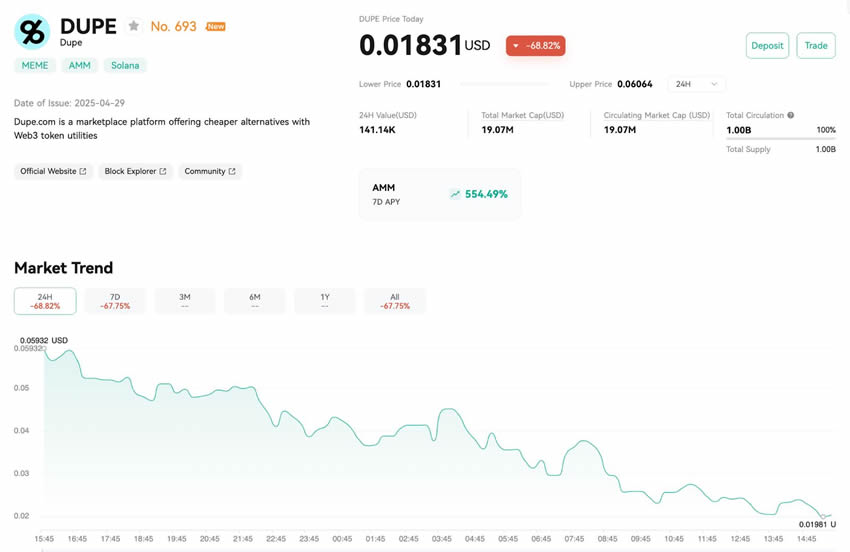Click the 0.01831 USD price value
The width and height of the screenshot is (850, 552).
[x=424, y=45]
